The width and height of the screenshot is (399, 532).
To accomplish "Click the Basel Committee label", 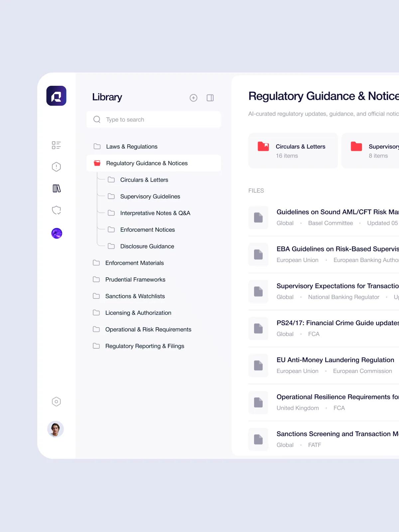I will coord(331,223).
